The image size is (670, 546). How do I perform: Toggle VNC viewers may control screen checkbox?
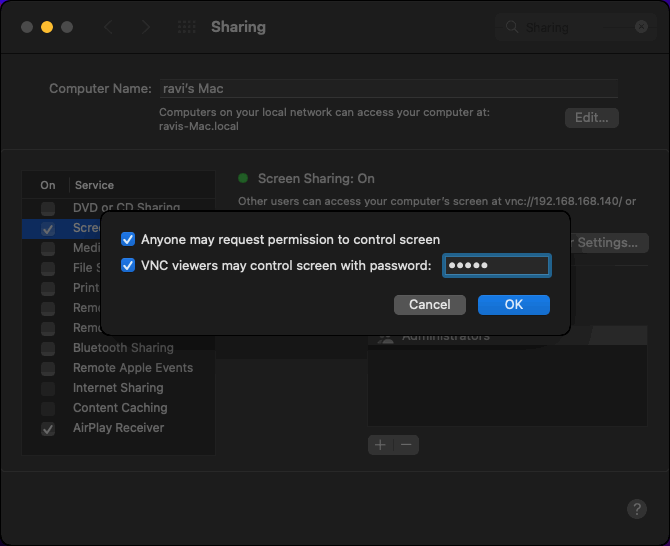point(128,265)
